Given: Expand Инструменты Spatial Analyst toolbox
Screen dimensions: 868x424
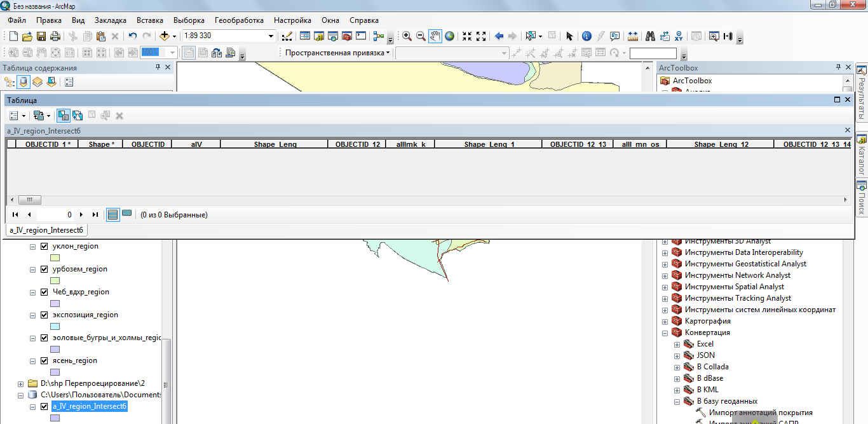Looking at the screenshot, I should tap(665, 287).
